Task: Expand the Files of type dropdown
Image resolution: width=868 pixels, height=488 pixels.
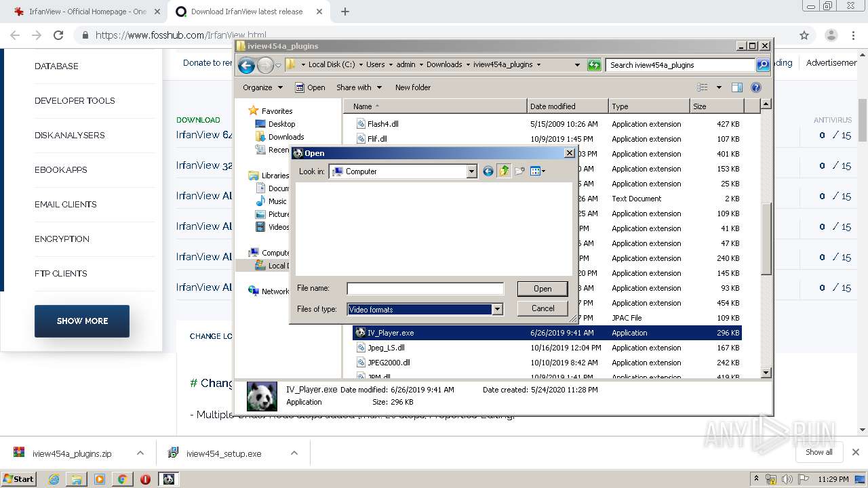Action: coord(497,309)
